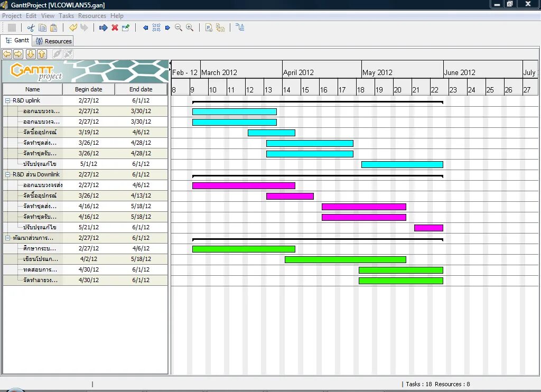Click the R&D uplink black summary bar

pos(318,102)
